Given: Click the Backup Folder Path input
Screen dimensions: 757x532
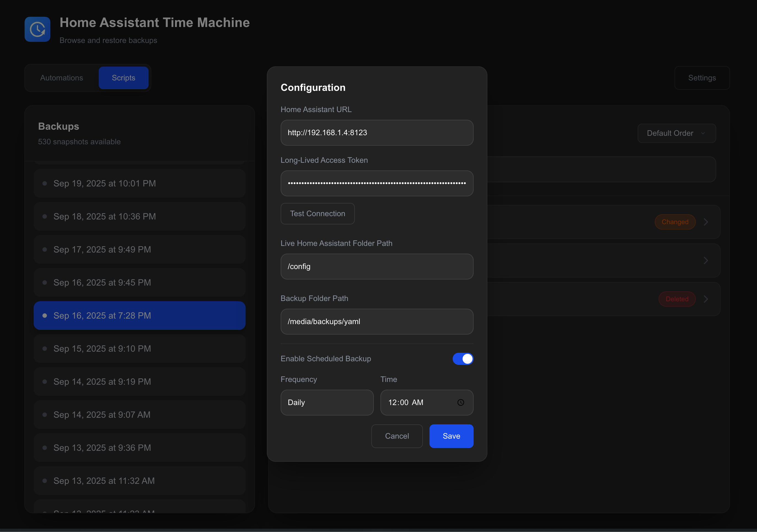Looking at the screenshot, I should [x=377, y=322].
